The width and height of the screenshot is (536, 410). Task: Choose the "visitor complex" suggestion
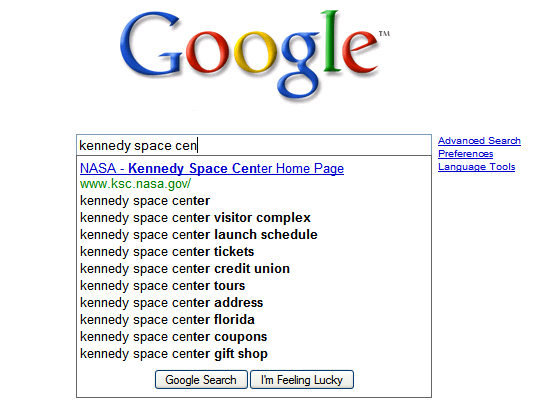click(x=195, y=218)
